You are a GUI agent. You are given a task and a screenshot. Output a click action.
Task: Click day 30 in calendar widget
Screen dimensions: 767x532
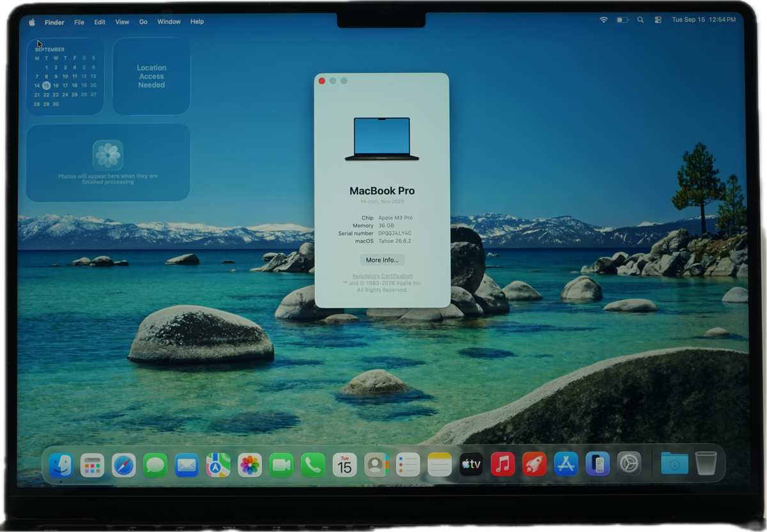coord(56,104)
